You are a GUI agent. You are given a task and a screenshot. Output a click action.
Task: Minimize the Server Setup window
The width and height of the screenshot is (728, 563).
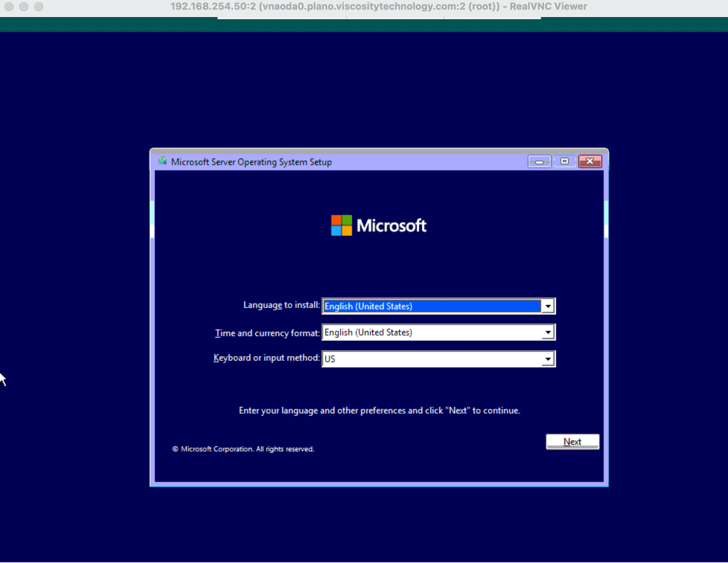[x=539, y=161]
